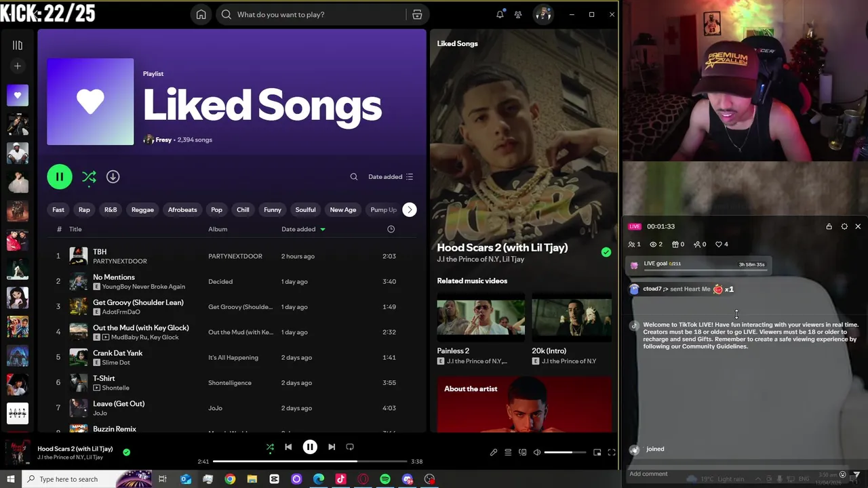Select the Fast genre filter
The image size is (868, 488).
(x=58, y=209)
